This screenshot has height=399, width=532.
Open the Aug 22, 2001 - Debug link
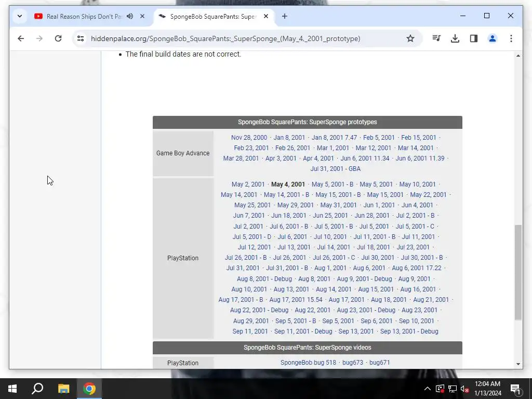point(259,310)
